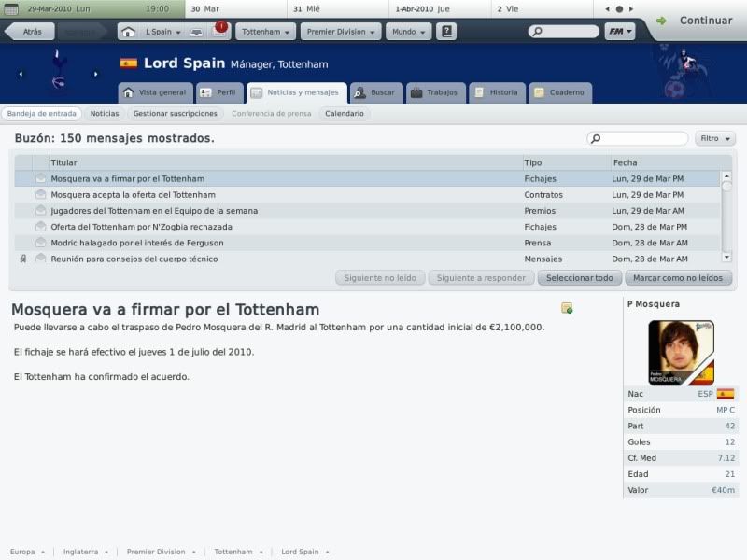Click the message list scrollbar thumb
This screenshot has width=747, height=560.
point(726,187)
